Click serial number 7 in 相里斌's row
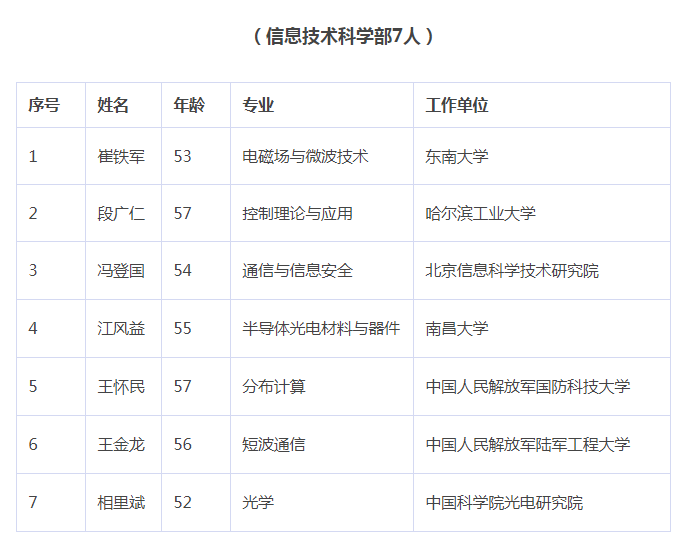Viewport: 686px width, 552px height. click(x=33, y=503)
